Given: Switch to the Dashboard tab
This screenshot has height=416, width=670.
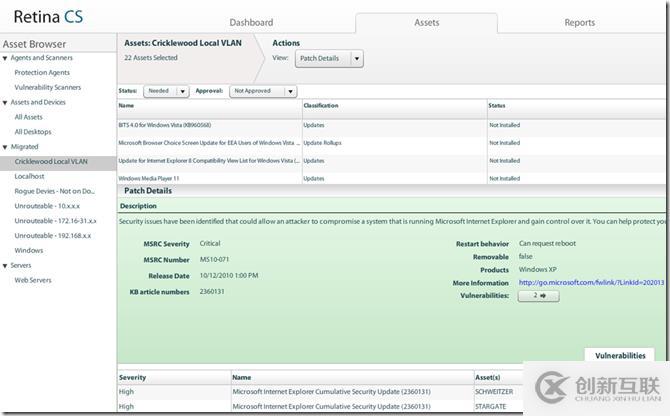Looking at the screenshot, I should coord(251,22).
